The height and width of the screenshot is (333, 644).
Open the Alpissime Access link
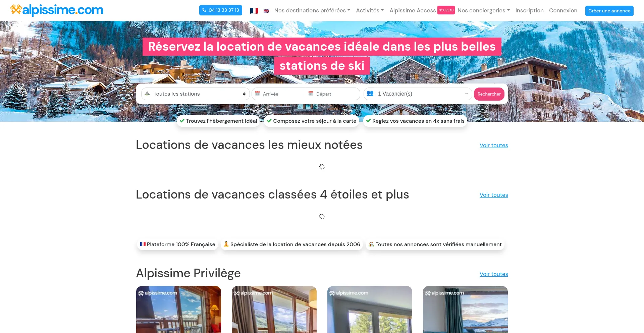pos(413,10)
